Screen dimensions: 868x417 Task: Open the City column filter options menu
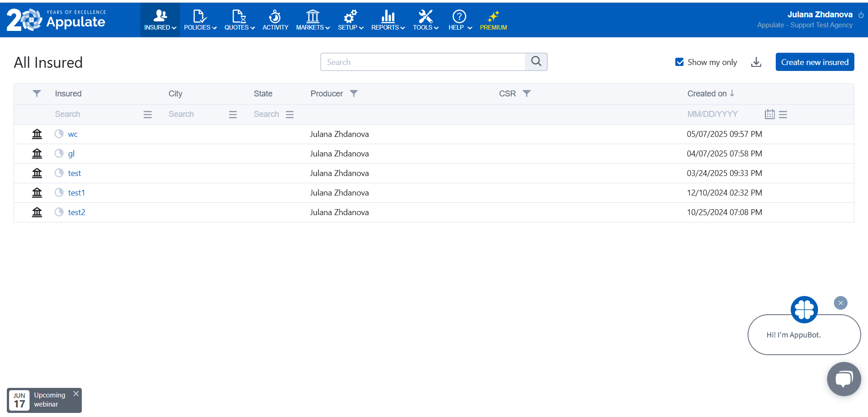click(233, 115)
